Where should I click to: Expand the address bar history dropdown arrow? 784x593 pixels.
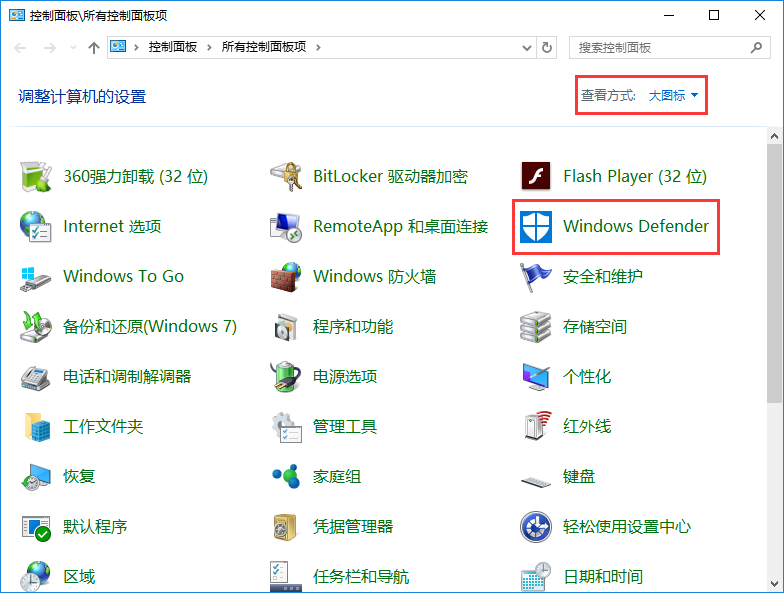(x=527, y=47)
